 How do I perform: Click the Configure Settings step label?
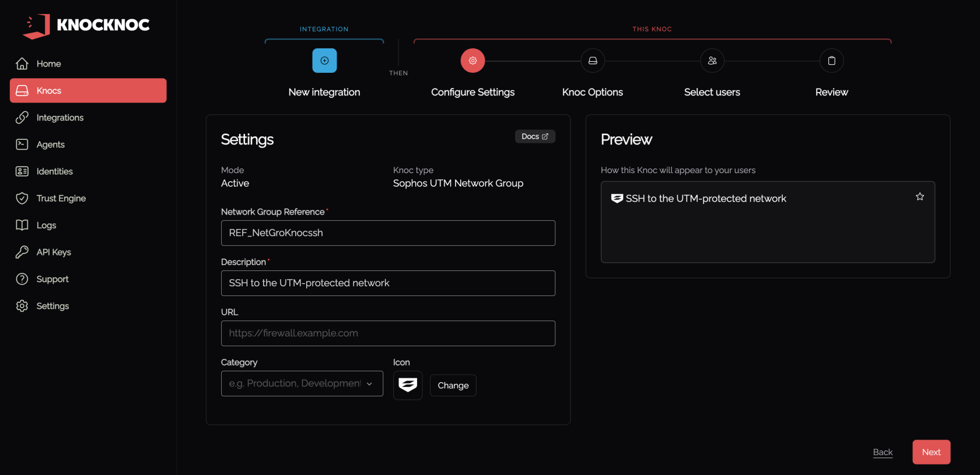point(473,92)
